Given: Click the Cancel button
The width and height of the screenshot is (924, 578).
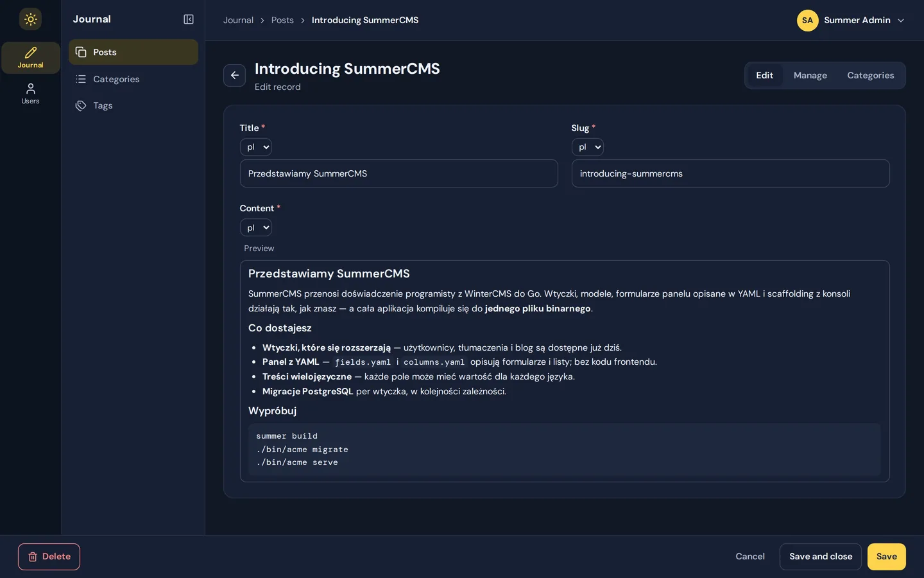Looking at the screenshot, I should point(749,557).
